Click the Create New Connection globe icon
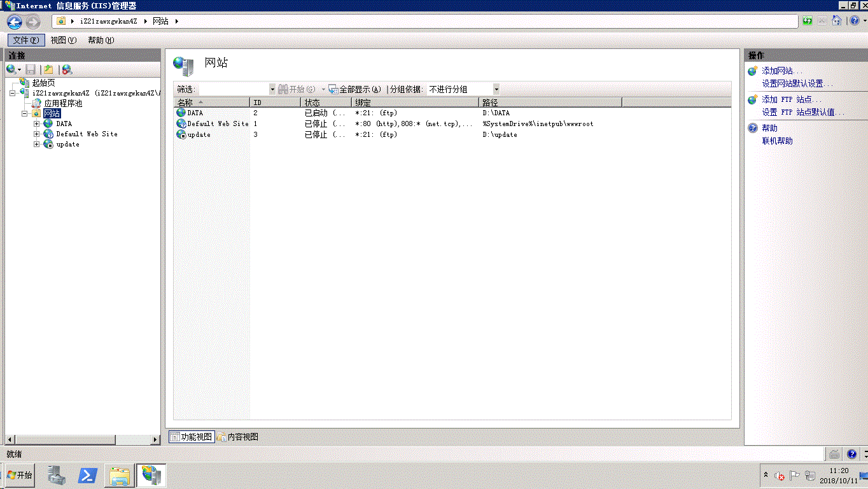This screenshot has width=868, height=489. point(11,69)
